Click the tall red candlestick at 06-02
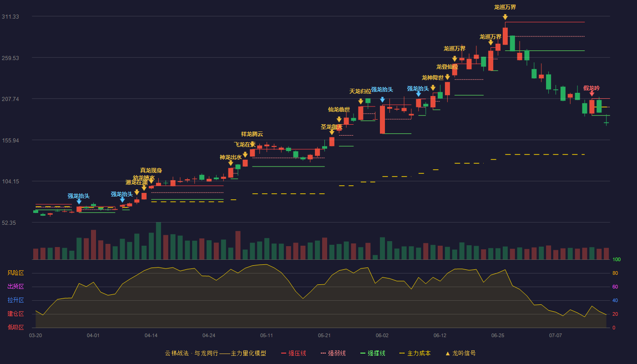The width and height of the screenshot is (637, 364). 382,120
